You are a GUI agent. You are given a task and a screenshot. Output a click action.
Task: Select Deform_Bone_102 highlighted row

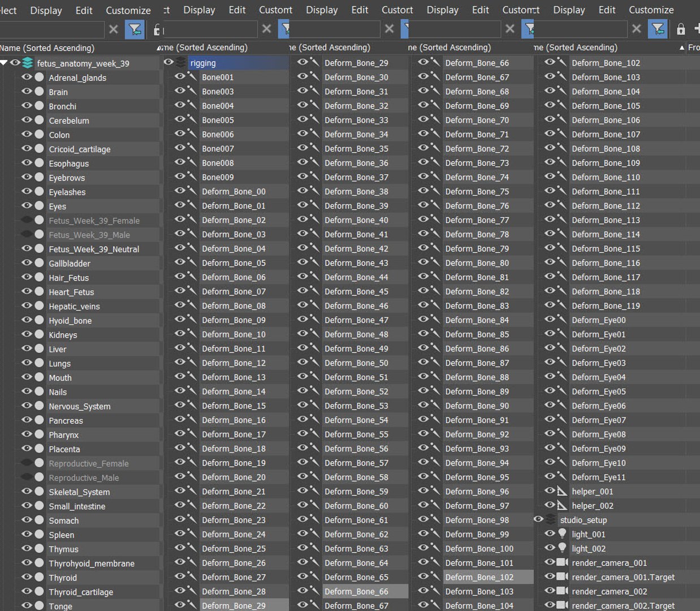[479, 577]
